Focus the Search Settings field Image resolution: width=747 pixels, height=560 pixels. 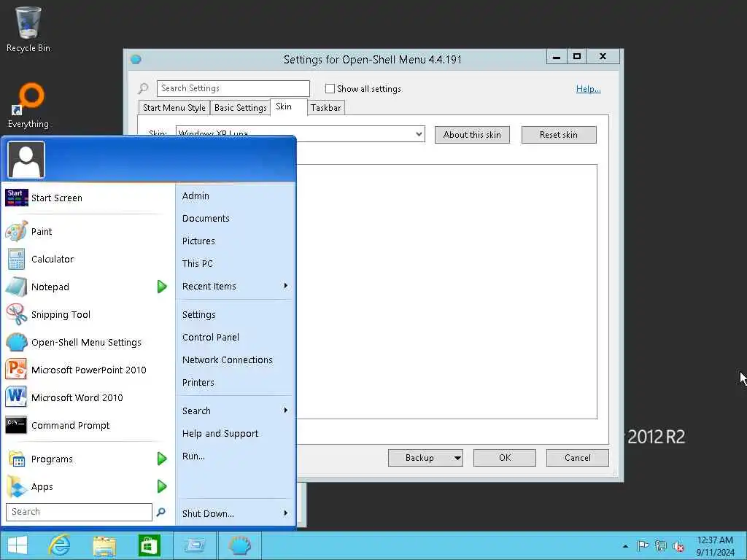click(x=233, y=88)
